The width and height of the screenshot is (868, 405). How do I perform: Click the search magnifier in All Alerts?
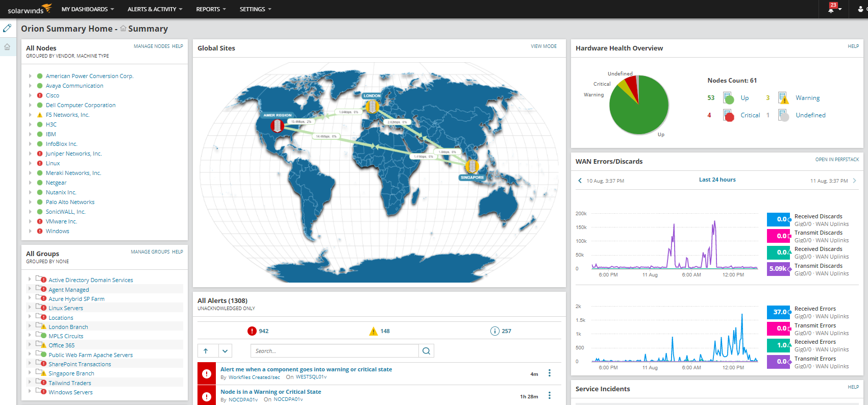coord(427,351)
